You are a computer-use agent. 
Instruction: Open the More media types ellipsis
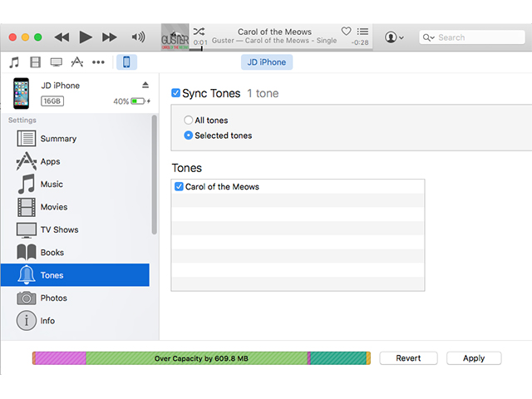coord(99,62)
